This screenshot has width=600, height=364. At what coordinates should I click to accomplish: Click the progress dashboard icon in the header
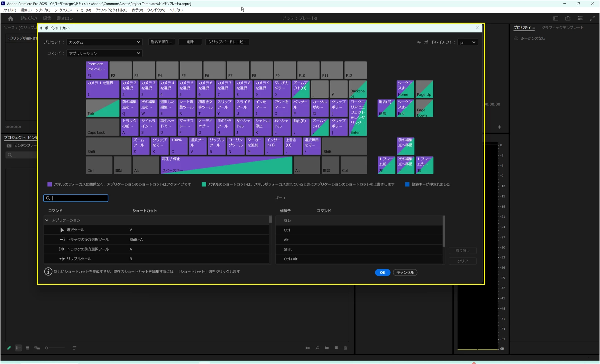pos(580,18)
